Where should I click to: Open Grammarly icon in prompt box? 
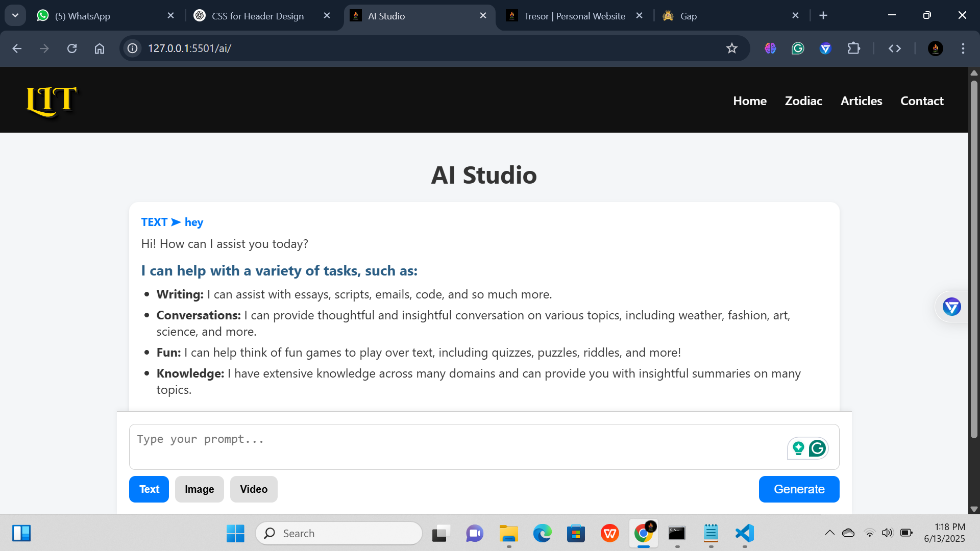tap(817, 448)
